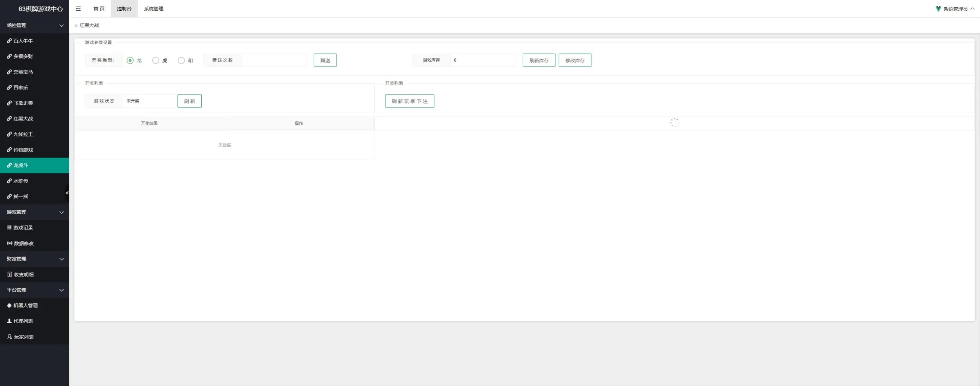Switch to the 控制台 tab

click(x=124, y=8)
